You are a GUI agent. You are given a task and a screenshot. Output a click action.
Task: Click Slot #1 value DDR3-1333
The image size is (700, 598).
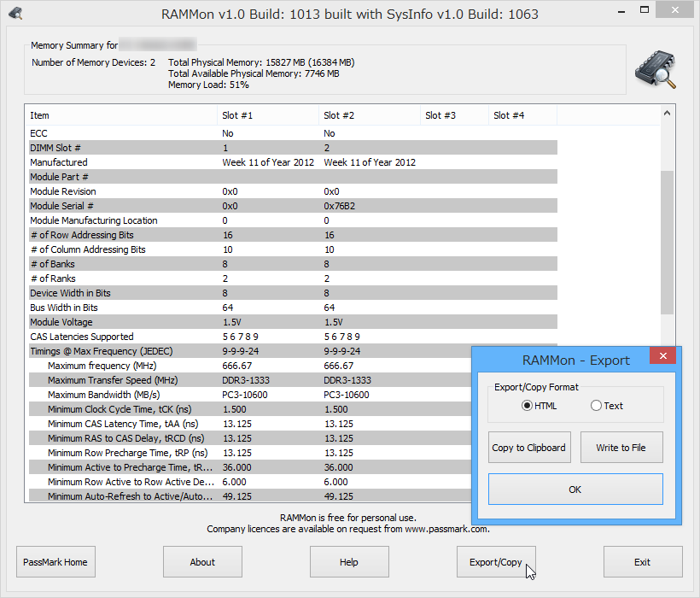[x=246, y=380]
